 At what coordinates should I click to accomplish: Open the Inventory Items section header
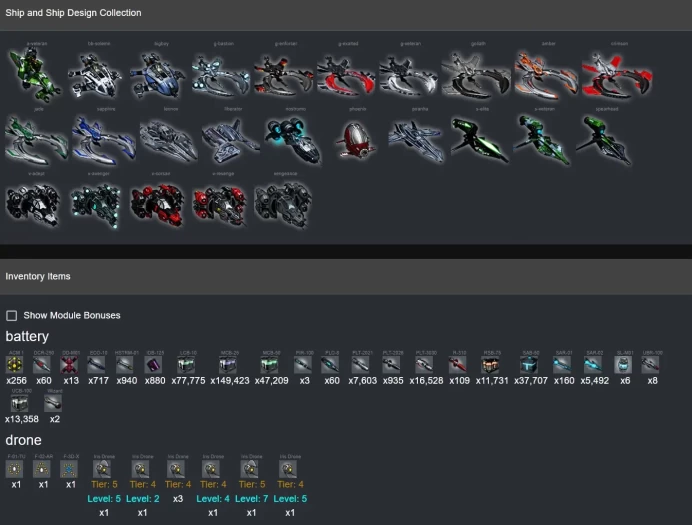point(346,277)
